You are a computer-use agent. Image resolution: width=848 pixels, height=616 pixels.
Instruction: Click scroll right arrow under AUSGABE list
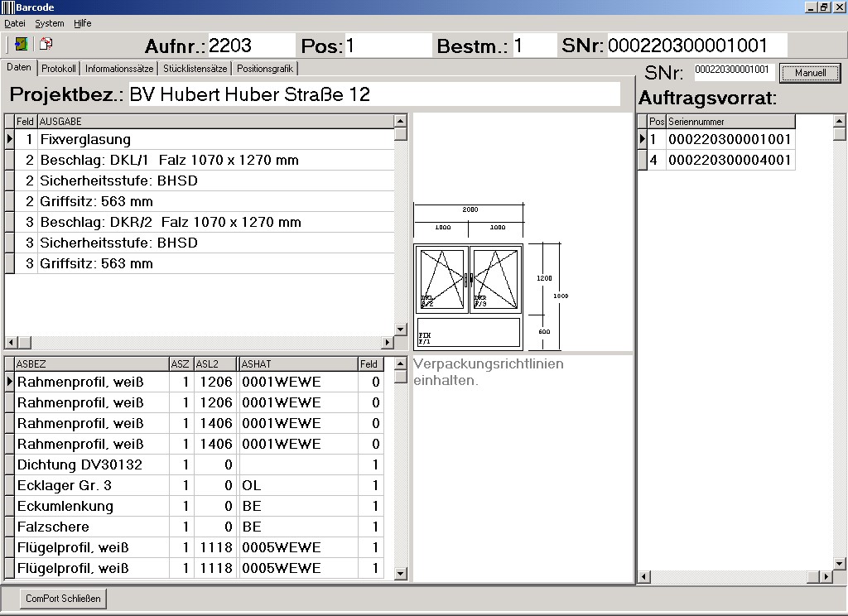(387, 343)
